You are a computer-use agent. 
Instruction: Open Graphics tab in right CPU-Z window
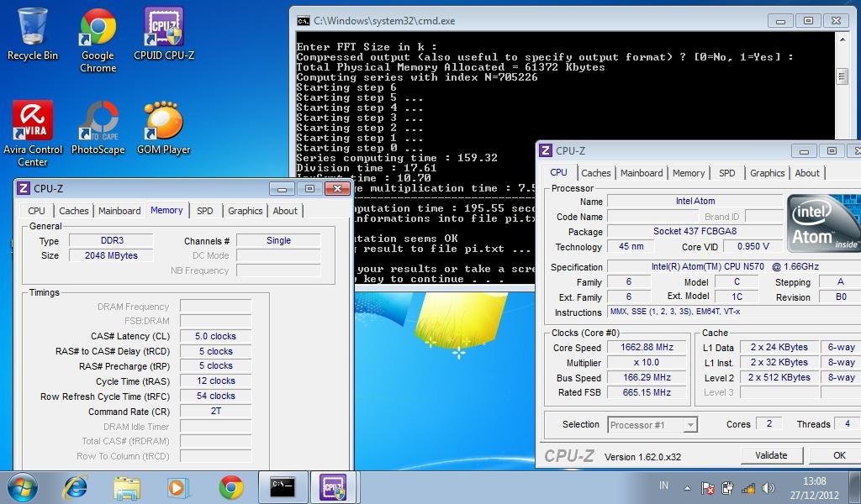(x=767, y=173)
